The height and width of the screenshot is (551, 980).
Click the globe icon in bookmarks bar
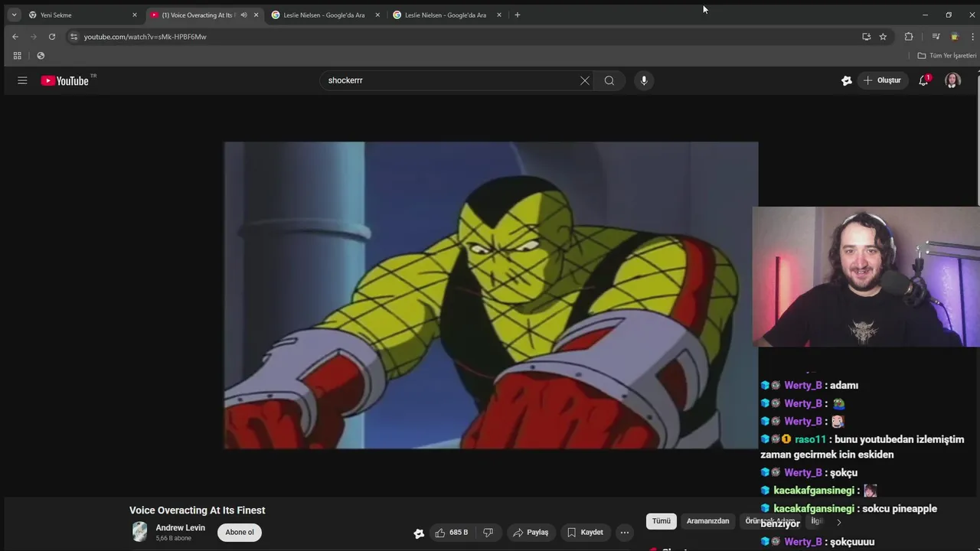tap(41, 56)
